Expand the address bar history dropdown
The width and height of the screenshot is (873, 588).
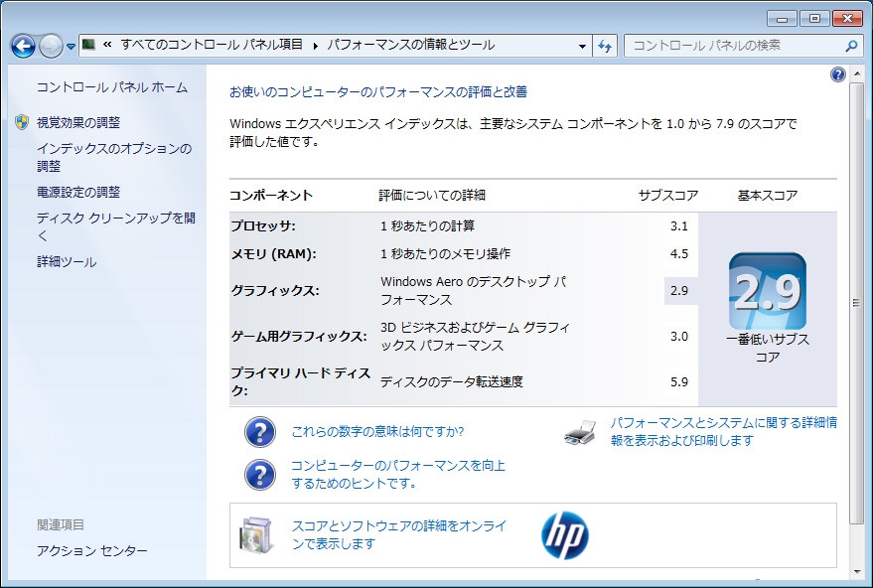(x=583, y=46)
